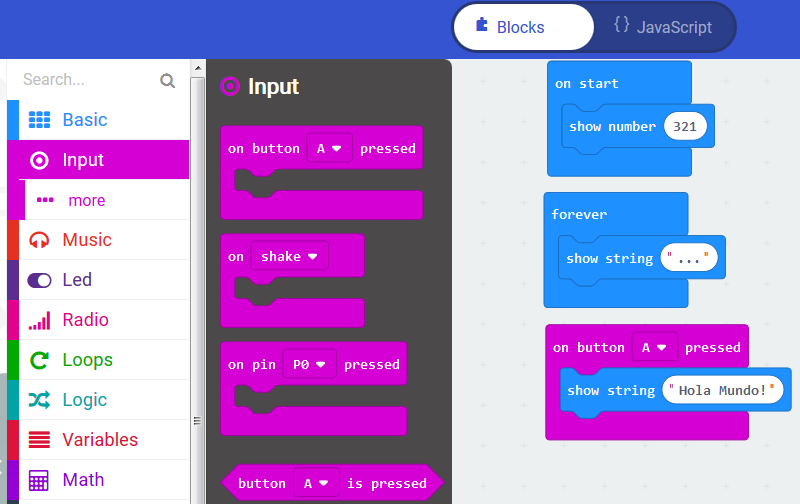Select the Hola Mundo! string field
The height and width of the screenshot is (504, 800).
[721, 391]
